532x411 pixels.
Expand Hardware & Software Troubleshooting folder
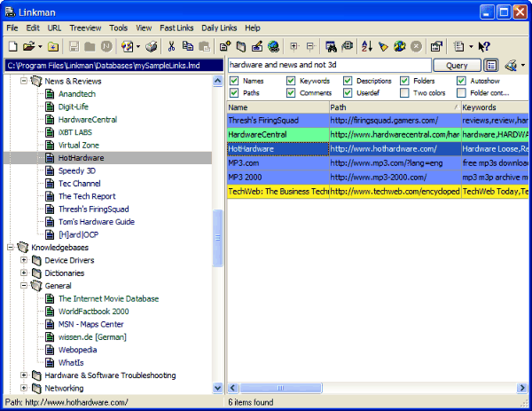(24, 375)
